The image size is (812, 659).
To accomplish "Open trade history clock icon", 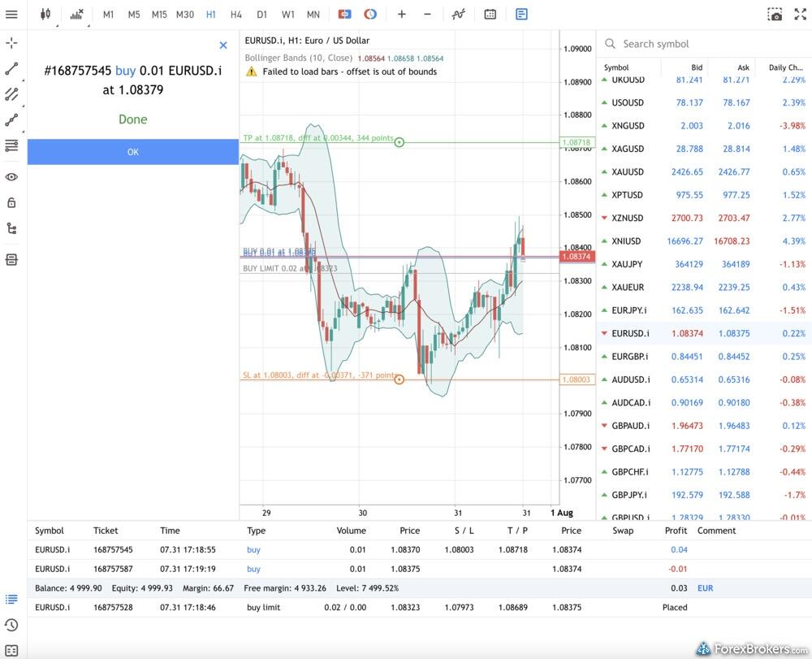I will point(11,625).
